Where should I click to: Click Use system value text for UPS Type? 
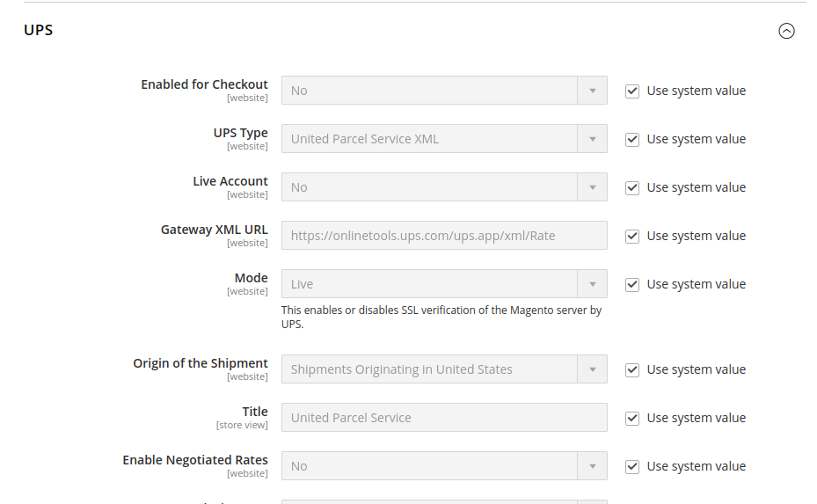pos(697,139)
